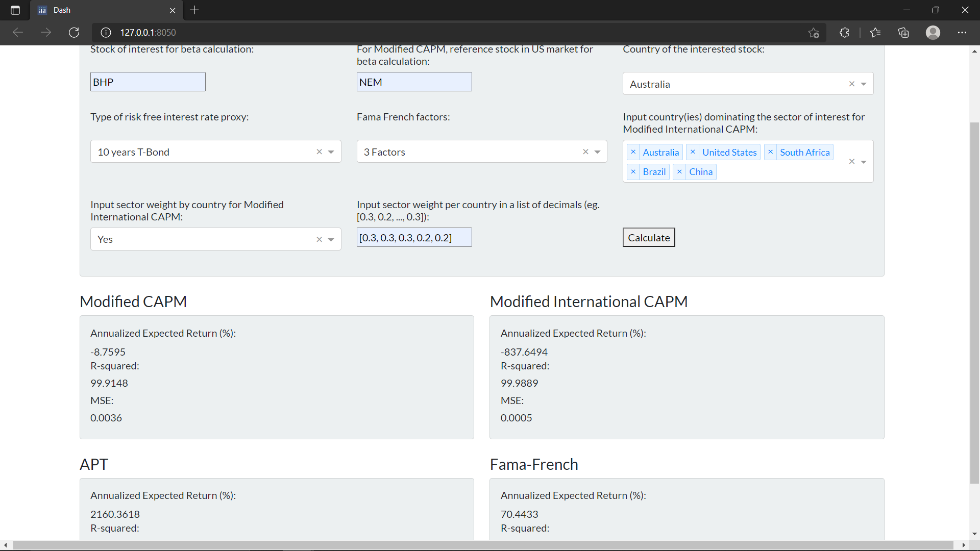Click the address bar URL 127.0.0.1:8050
980x551 pixels.
148,33
